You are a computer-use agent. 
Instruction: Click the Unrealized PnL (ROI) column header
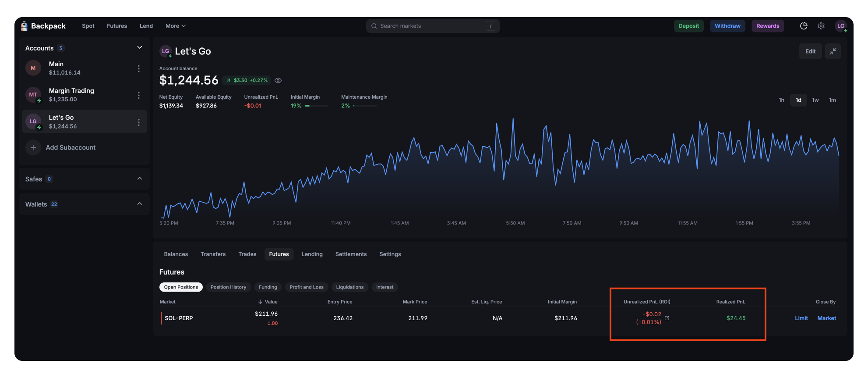coord(647,302)
